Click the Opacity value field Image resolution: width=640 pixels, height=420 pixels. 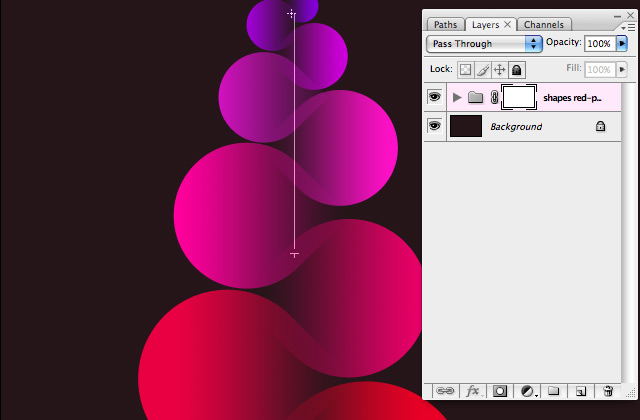600,43
